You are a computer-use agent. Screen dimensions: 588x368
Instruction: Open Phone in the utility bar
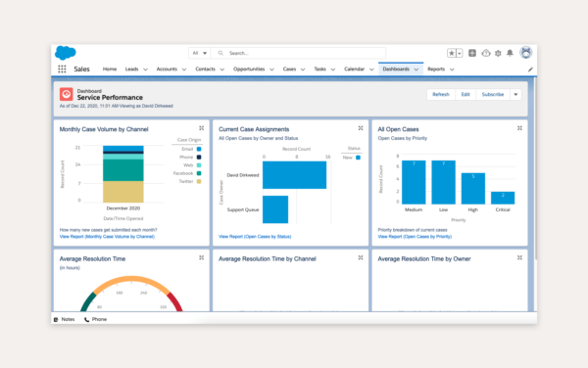point(96,319)
